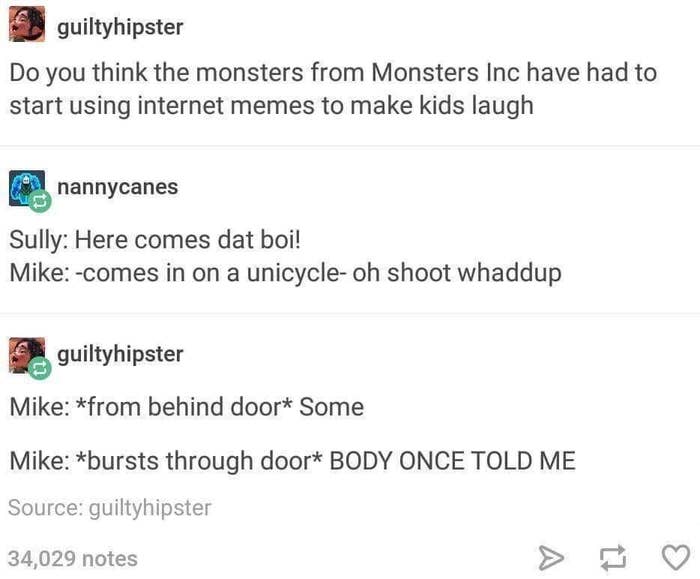Visit the guiltyhipster username link at the top
The width and height of the screenshot is (700, 579).
click(120, 27)
